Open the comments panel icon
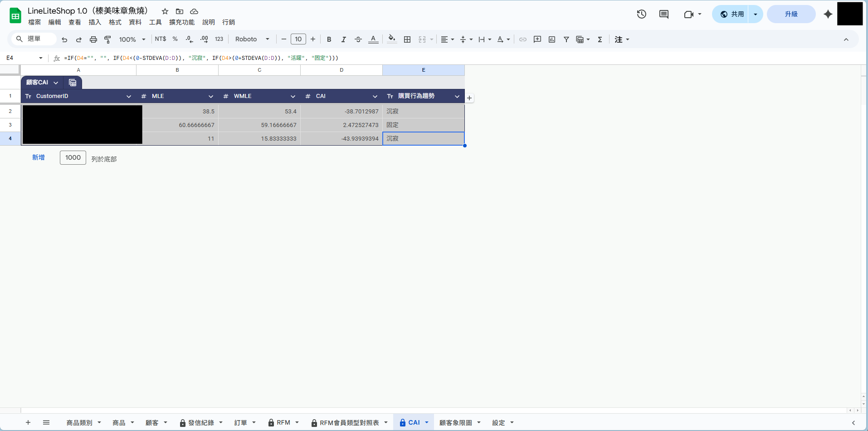 click(x=663, y=14)
